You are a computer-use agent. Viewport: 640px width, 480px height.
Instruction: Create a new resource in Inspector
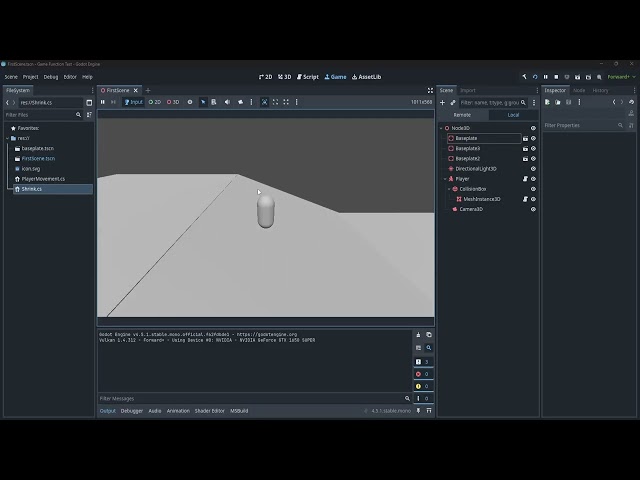(x=547, y=102)
